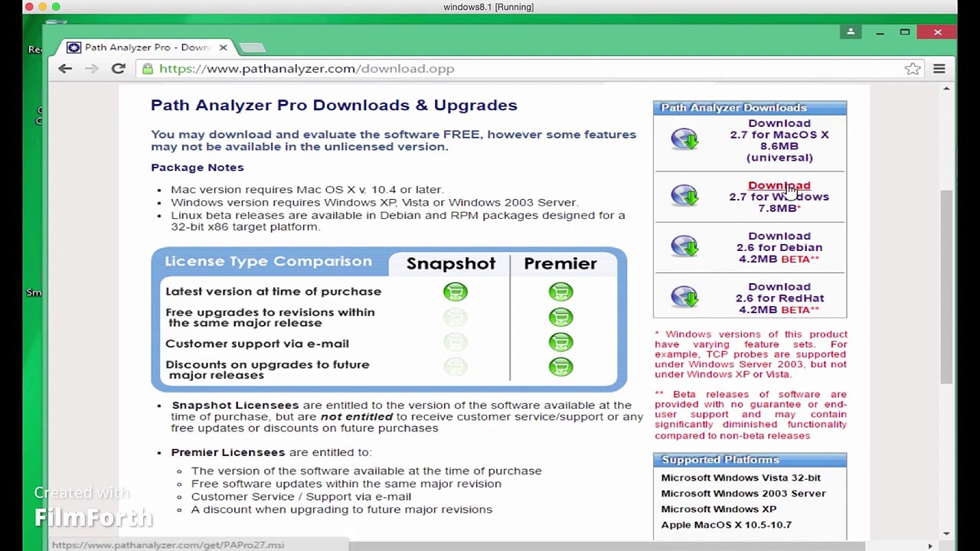The image size is (980, 551).
Task: Click the Microsoft Windows Vista 32-bit entry
Action: tap(741, 478)
